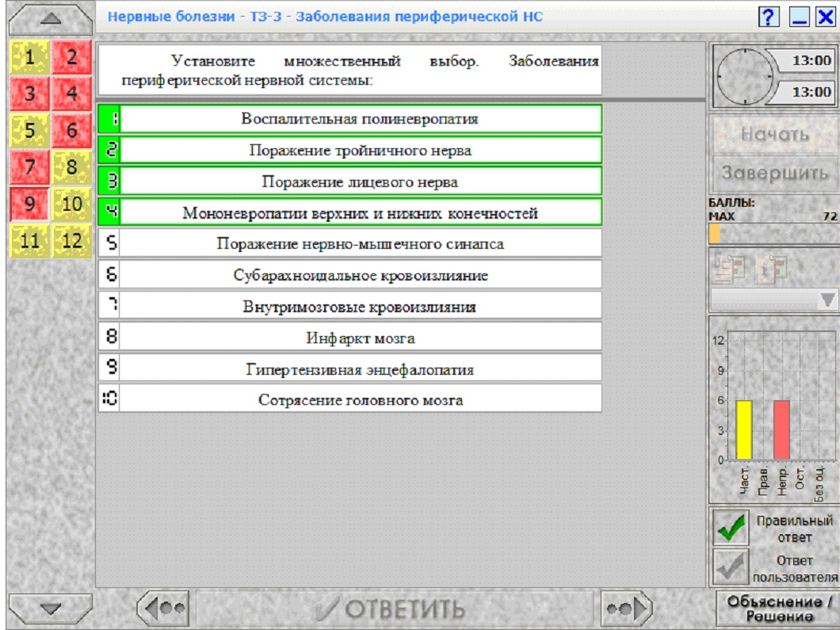
Task: Toggle answer 'Поражение лицевого нерва'
Action: pos(349,181)
